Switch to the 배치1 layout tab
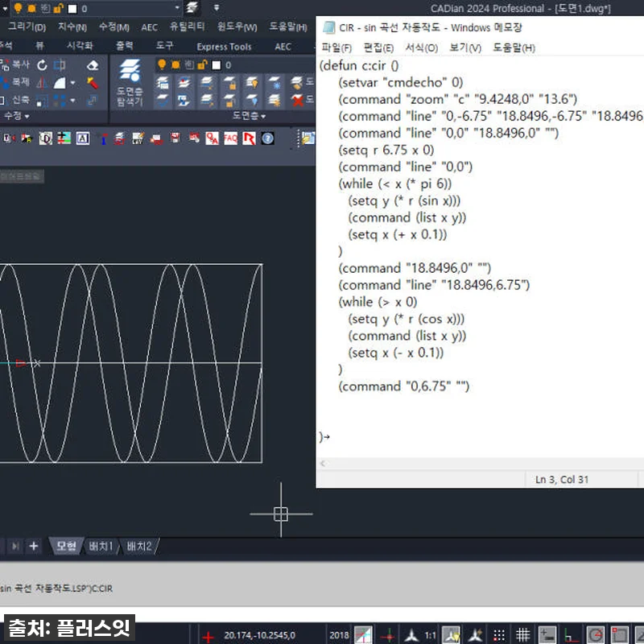 tap(101, 547)
